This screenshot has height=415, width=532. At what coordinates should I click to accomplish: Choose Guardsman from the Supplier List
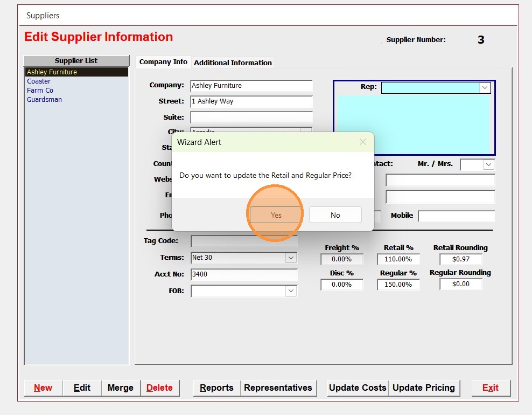(x=44, y=100)
